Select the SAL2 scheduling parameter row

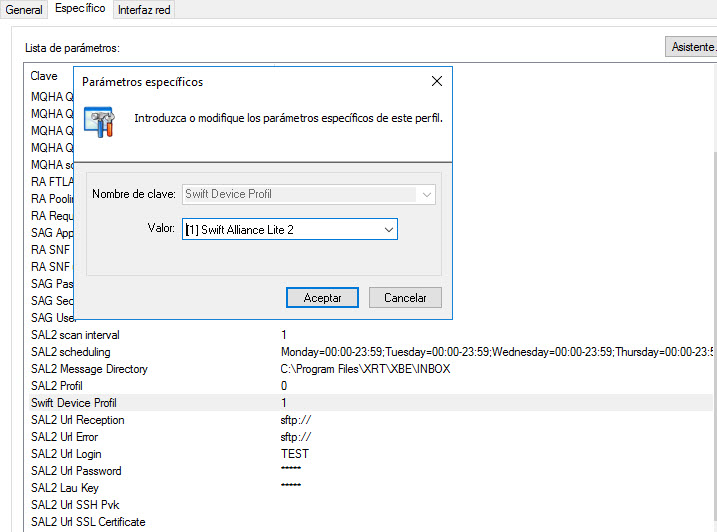71,352
